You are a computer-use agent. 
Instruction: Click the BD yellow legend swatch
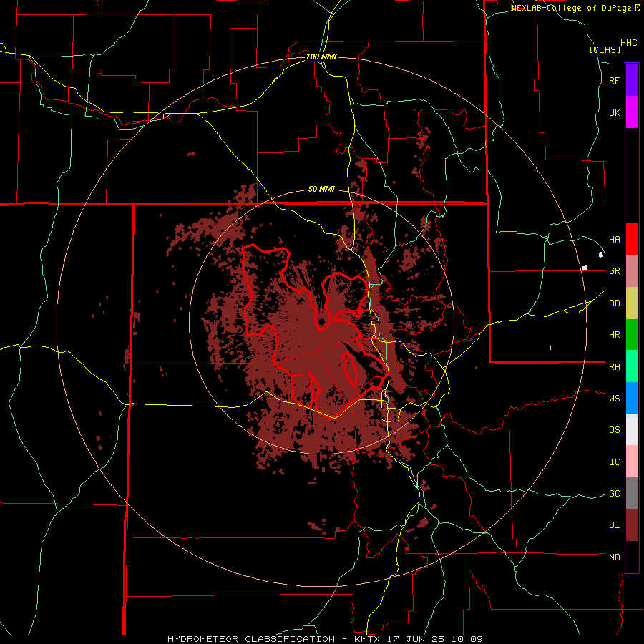coord(632,303)
